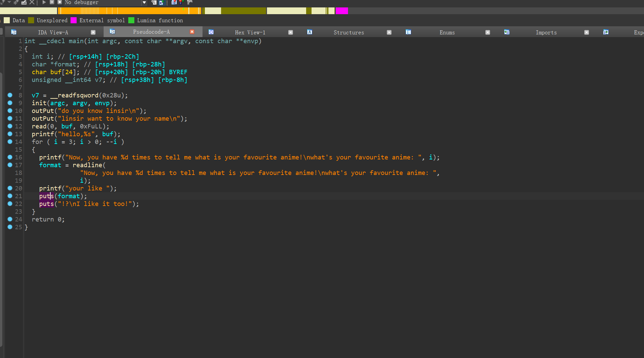The height and width of the screenshot is (358, 644).
Task: Click puts in the "I like it too" line
Action: 47,204
